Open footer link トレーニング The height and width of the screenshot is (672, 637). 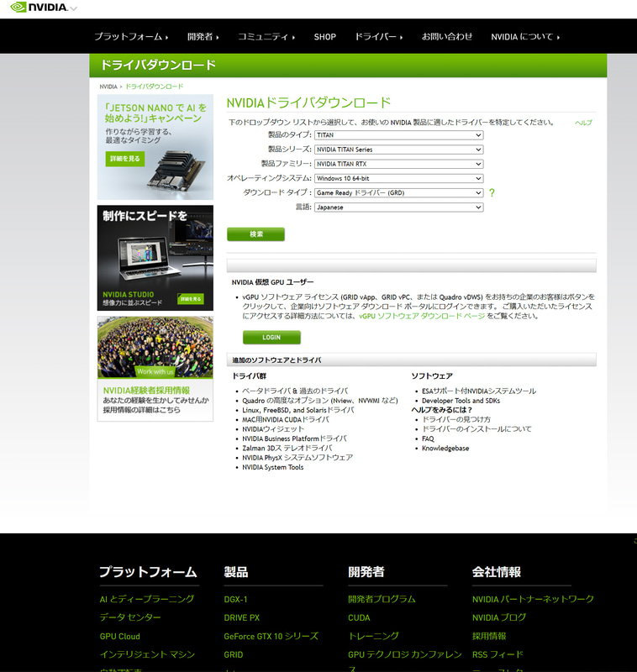[x=373, y=637]
